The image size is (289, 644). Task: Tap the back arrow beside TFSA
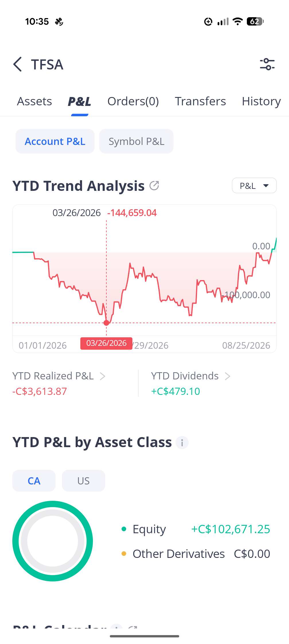(x=17, y=64)
